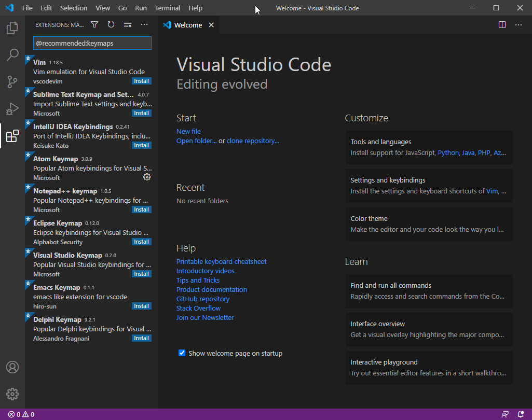Image resolution: width=532 pixels, height=420 pixels.
Task: Open the Manage gear in activity bar
Action: [12, 394]
